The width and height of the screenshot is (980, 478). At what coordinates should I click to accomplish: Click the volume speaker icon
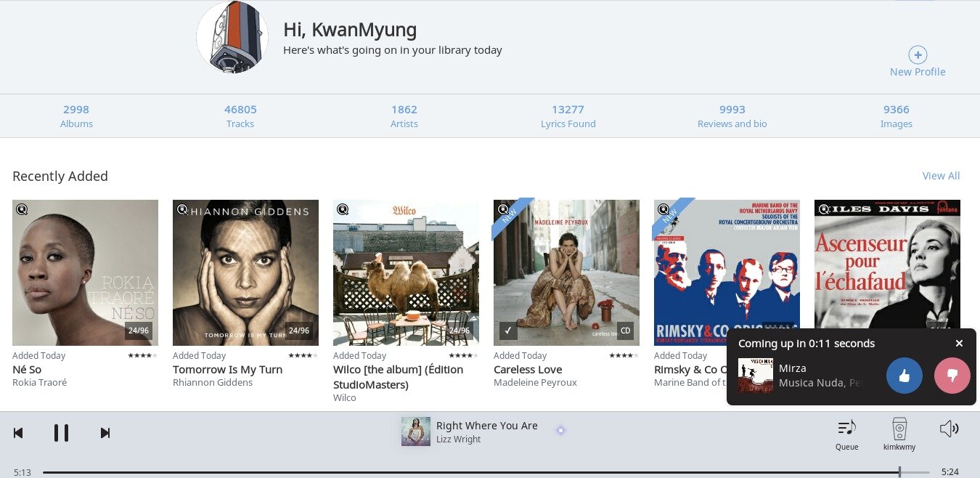[949, 429]
